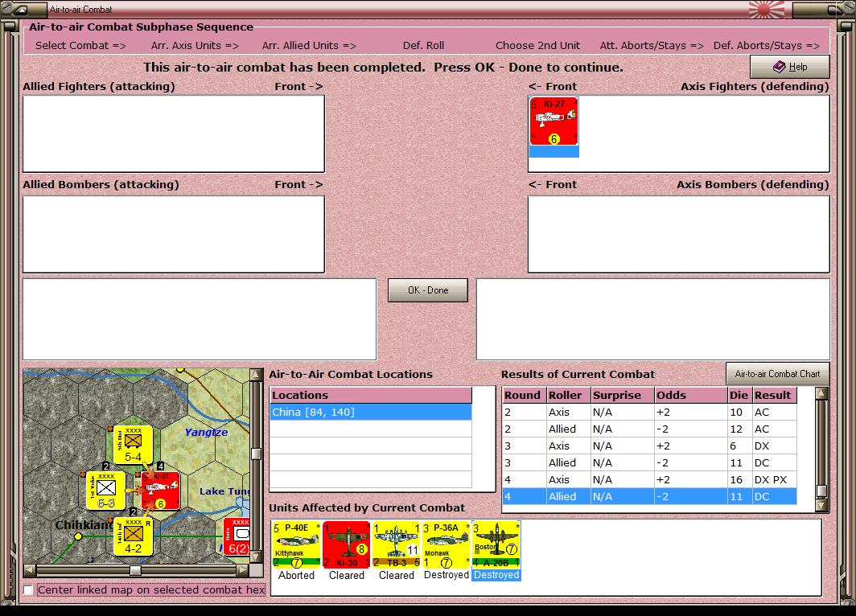Click the Allied Fighters attacking box
The image size is (856, 616).
click(174, 133)
